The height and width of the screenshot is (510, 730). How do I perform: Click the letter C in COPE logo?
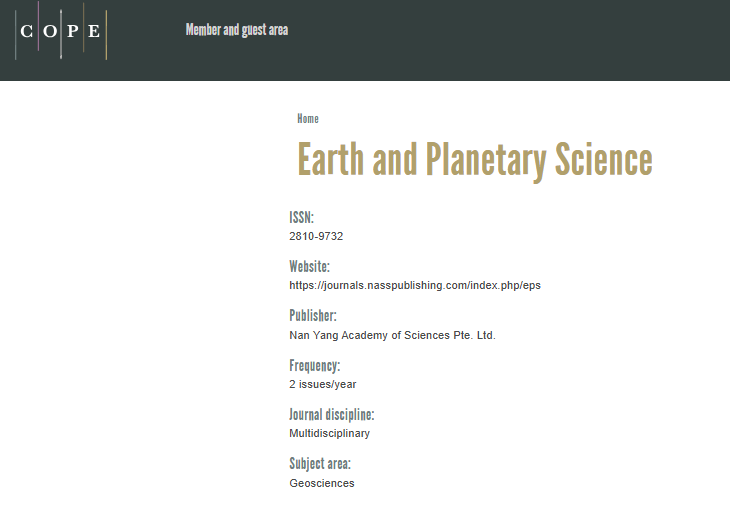click(x=27, y=31)
